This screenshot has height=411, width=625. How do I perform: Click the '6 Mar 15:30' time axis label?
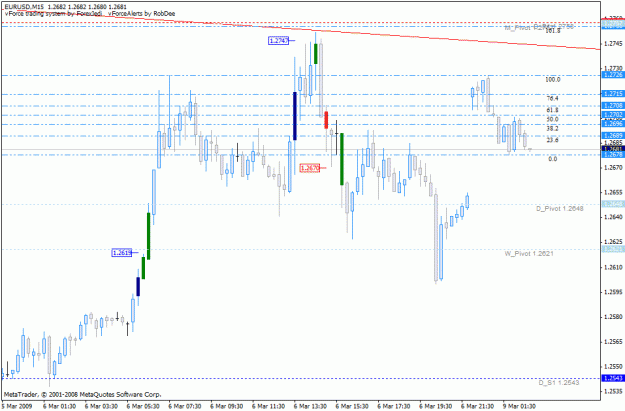pyautogui.click(x=352, y=406)
